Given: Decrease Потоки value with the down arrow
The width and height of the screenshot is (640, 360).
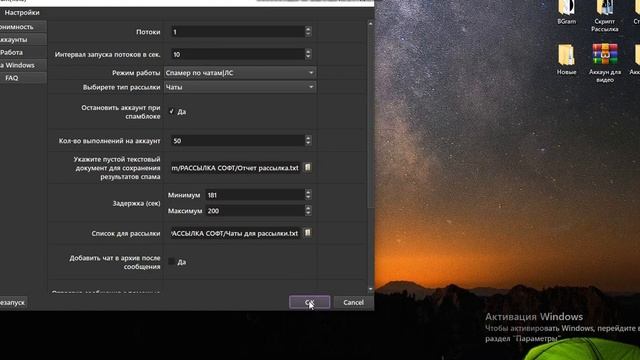Looking at the screenshot, I should 308,34.
